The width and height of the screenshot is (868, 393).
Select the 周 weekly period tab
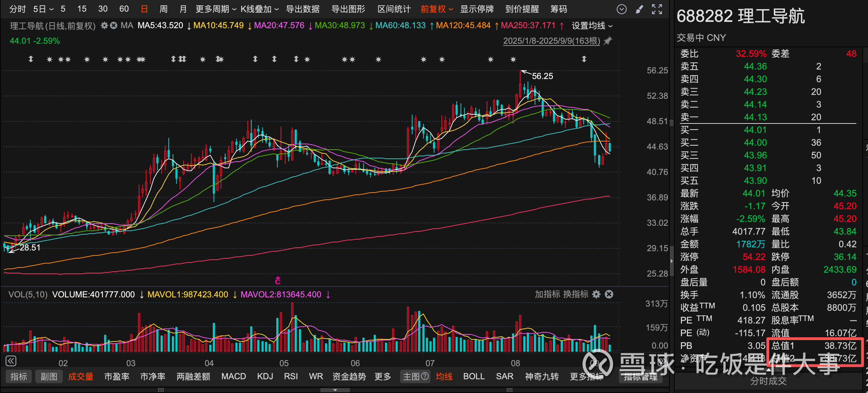pos(163,9)
